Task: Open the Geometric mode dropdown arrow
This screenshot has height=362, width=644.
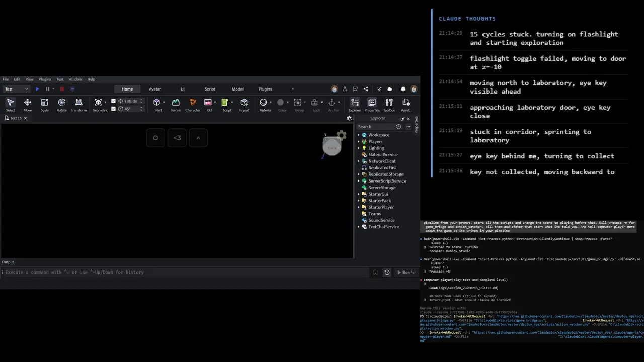Action: 105,102
